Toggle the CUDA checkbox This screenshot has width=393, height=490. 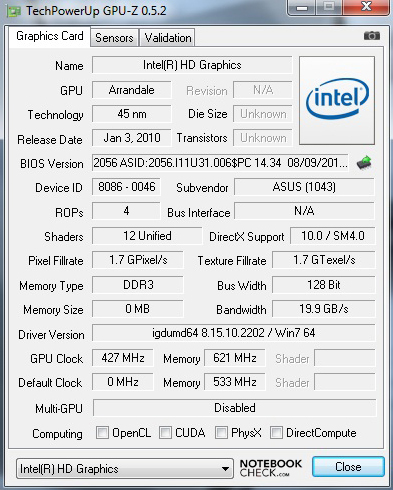(165, 433)
